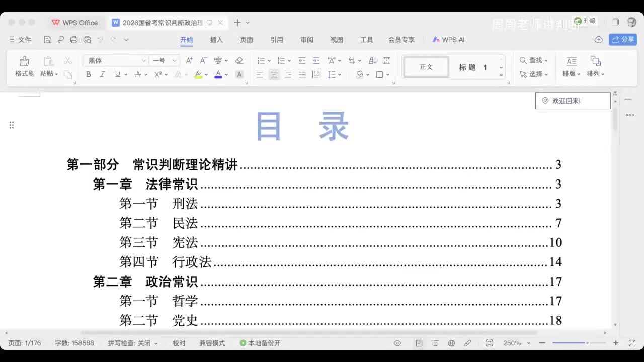644x362 pixels.
Task: Click the eye protection mode icon in status bar
Action: 397,343
